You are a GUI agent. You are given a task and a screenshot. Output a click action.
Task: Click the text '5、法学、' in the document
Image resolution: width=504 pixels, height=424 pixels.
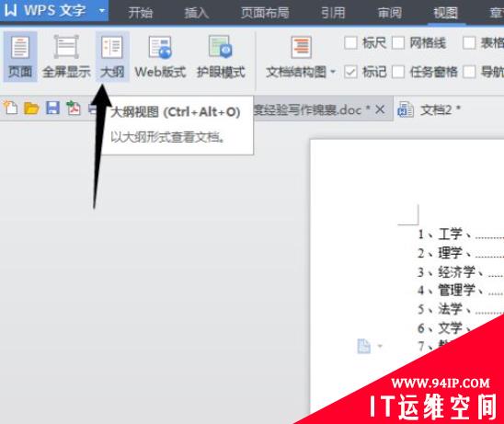pyautogui.click(x=444, y=310)
